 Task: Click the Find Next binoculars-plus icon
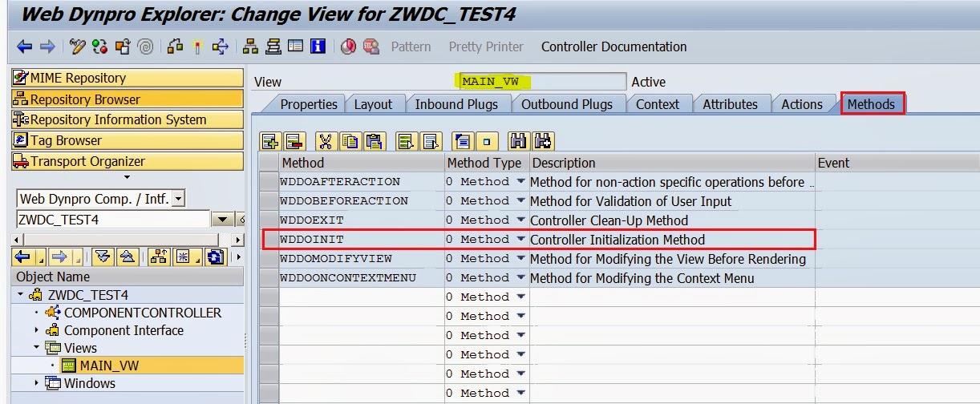tap(543, 142)
